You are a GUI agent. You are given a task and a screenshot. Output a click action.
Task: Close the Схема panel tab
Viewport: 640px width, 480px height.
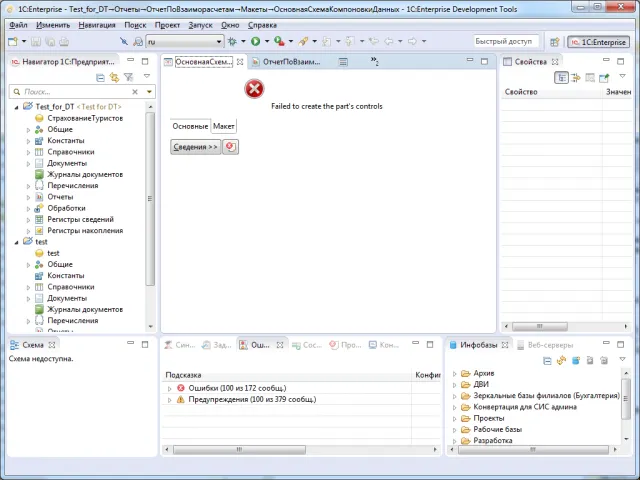[x=52, y=345]
